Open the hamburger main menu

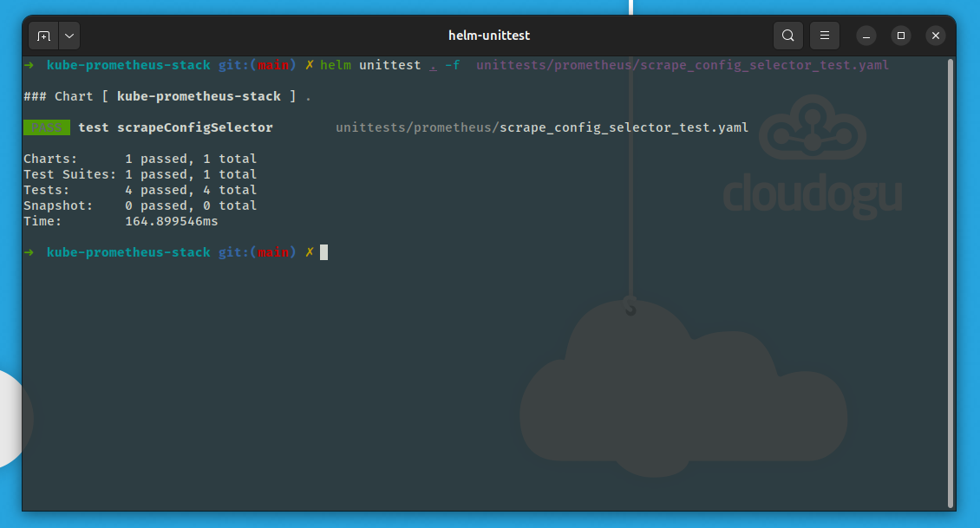[x=825, y=36]
